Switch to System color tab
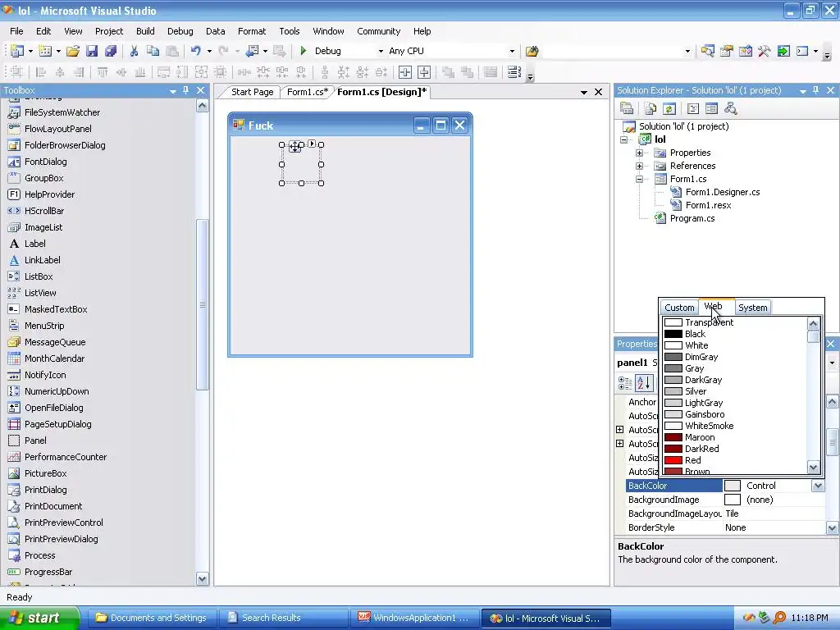840x630 pixels. 753,308
